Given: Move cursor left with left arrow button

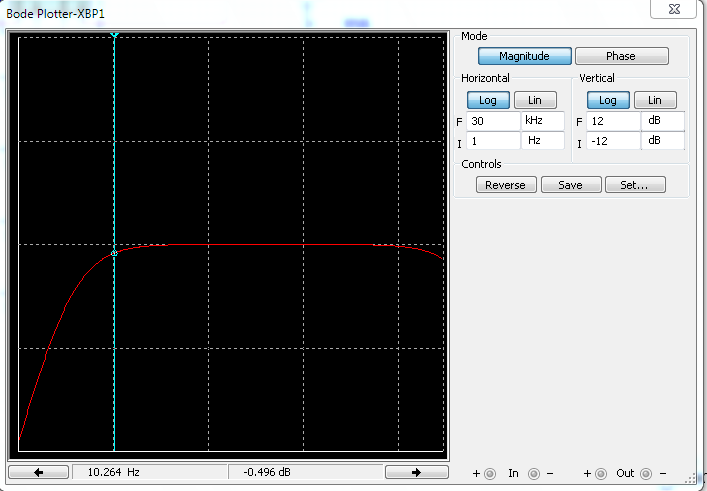Looking at the screenshot, I should (x=38, y=473).
